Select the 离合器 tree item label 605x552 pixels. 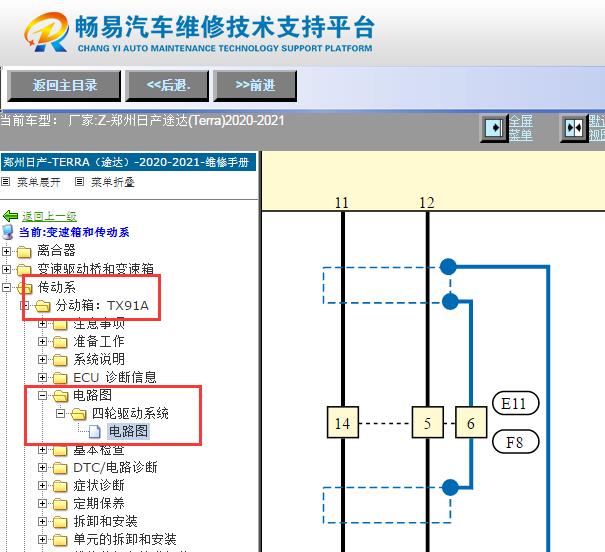(56, 250)
